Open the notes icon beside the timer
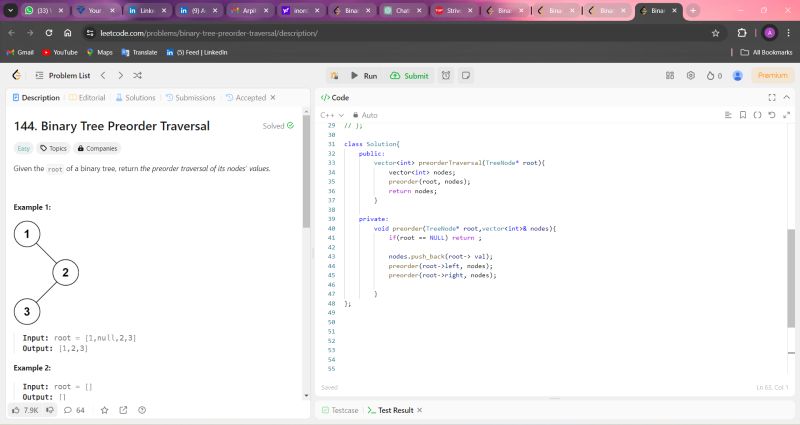 click(465, 75)
